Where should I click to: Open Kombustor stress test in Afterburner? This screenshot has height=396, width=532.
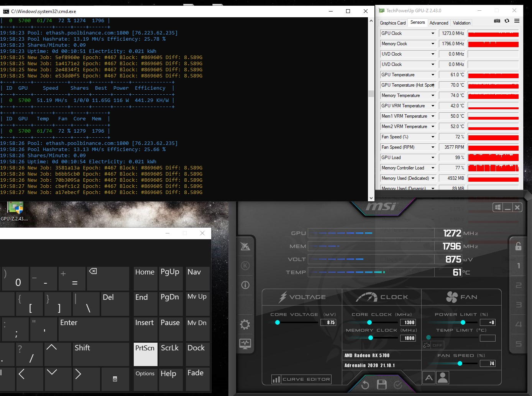coord(245,266)
